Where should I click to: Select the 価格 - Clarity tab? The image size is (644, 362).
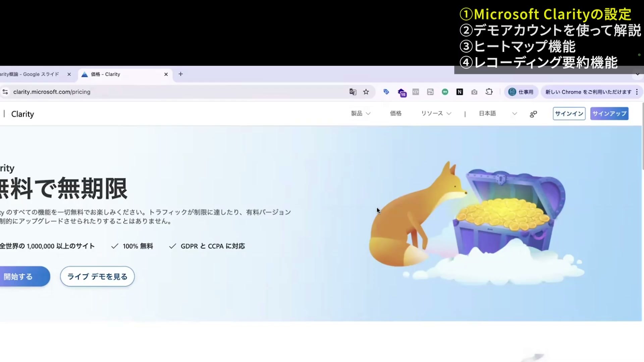tap(125, 74)
